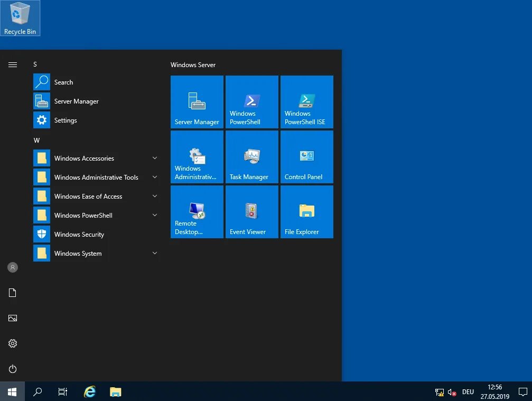Image resolution: width=532 pixels, height=401 pixels.
Task: Open the Windows System folder
Action: click(x=96, y=254)
